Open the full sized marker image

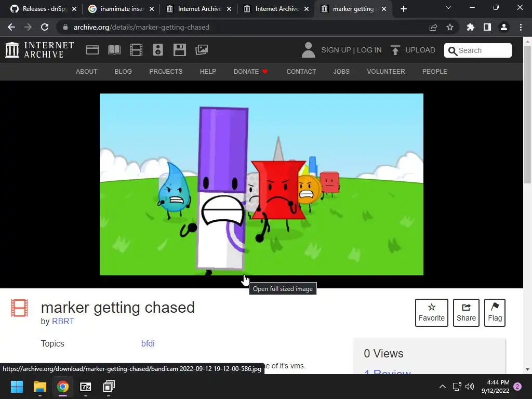262,184
